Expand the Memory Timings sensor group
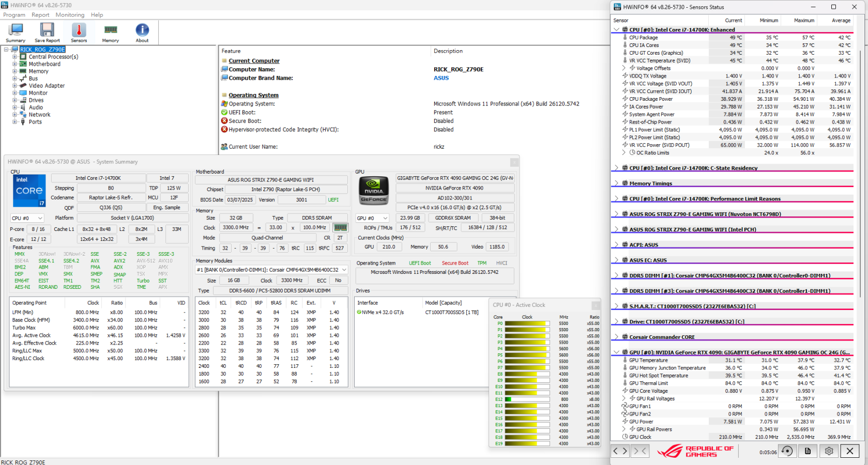The width and height of the screenshot is (868, 465). point(616,183)
